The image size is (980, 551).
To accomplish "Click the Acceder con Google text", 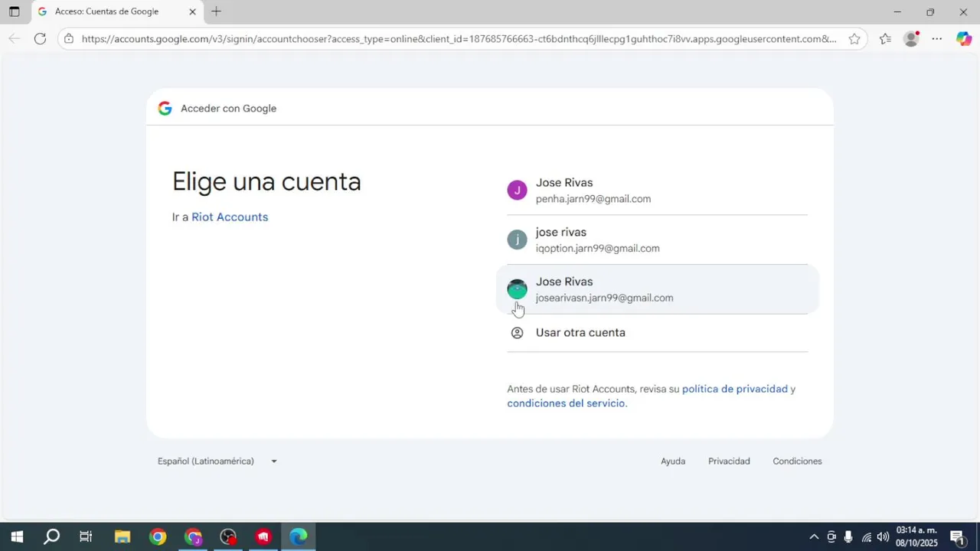I will 228,109.
